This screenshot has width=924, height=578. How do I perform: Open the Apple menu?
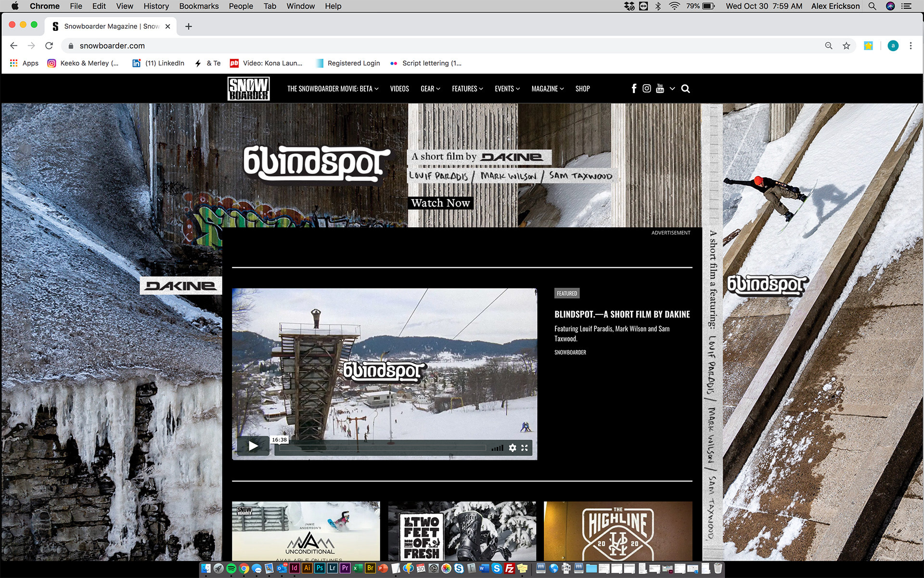click(15, 6)
